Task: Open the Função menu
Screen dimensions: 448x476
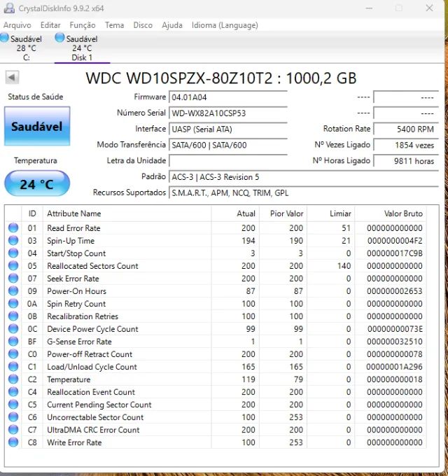Action: pos(83,25)
